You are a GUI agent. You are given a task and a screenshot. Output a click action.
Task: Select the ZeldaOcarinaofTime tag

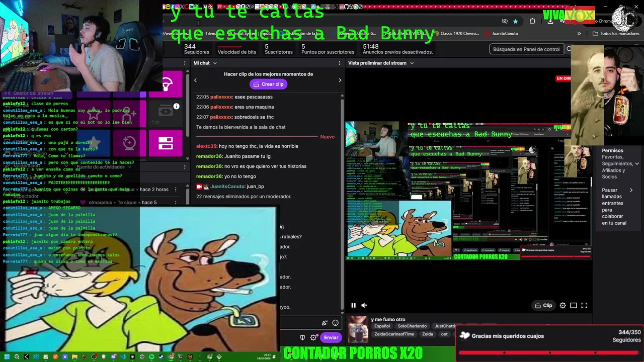pyautogui.click(x=394, y=334)
